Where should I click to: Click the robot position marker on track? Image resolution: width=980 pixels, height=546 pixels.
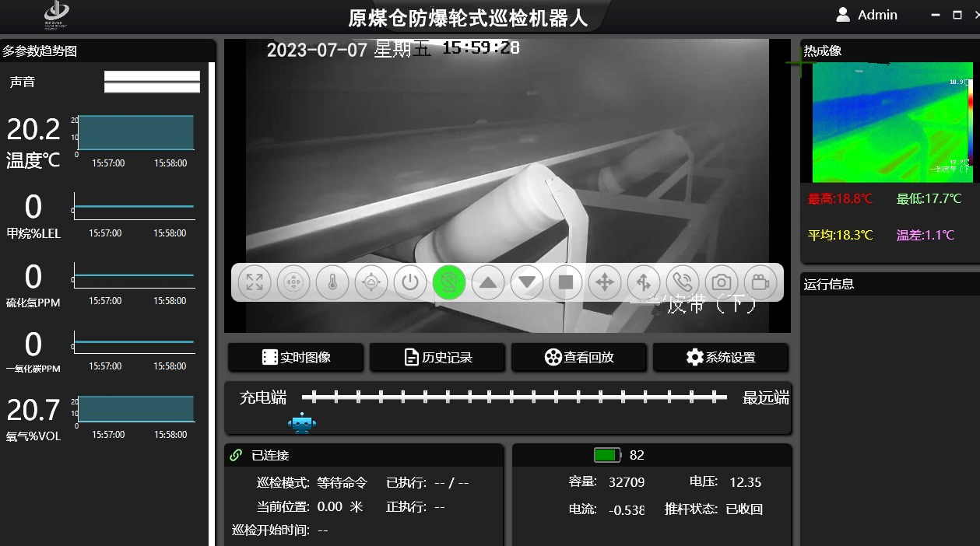pos(301,424)
